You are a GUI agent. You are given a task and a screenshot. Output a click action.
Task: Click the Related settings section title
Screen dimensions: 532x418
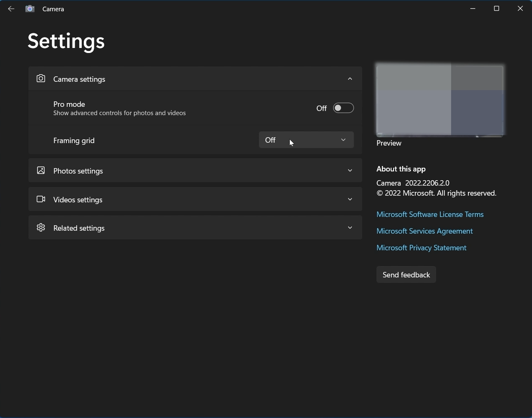(x=79, y=228)
